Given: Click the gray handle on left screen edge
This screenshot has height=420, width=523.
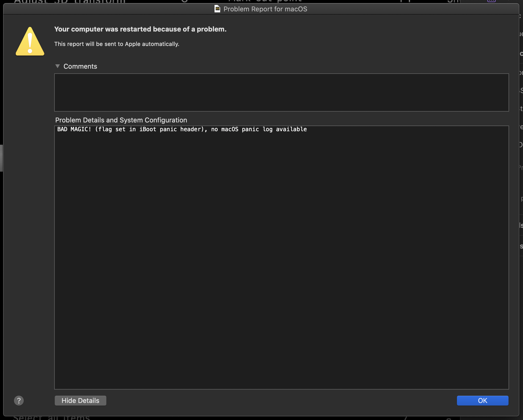Looking at the screenshot, I should [1, 158].
